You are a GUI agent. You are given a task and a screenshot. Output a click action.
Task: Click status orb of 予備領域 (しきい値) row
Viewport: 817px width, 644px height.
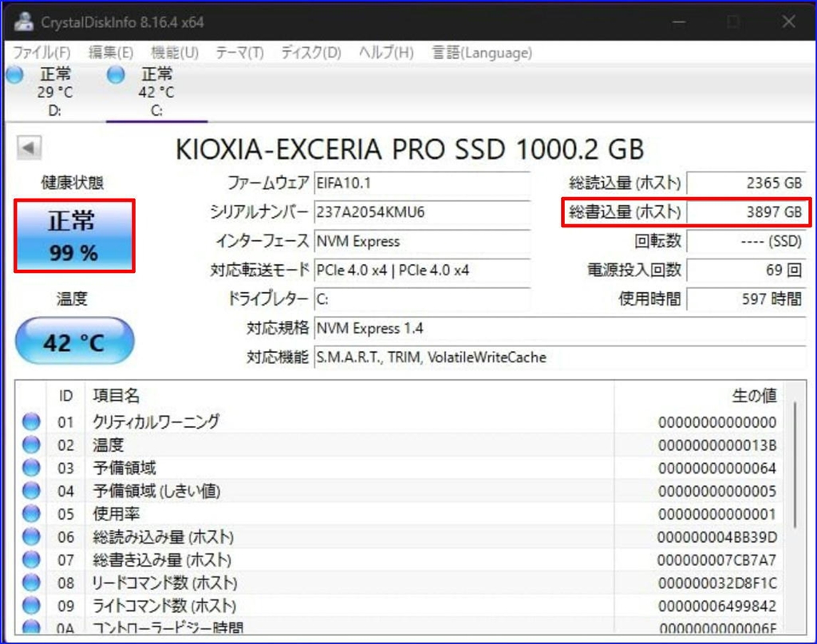click(31, 490)
